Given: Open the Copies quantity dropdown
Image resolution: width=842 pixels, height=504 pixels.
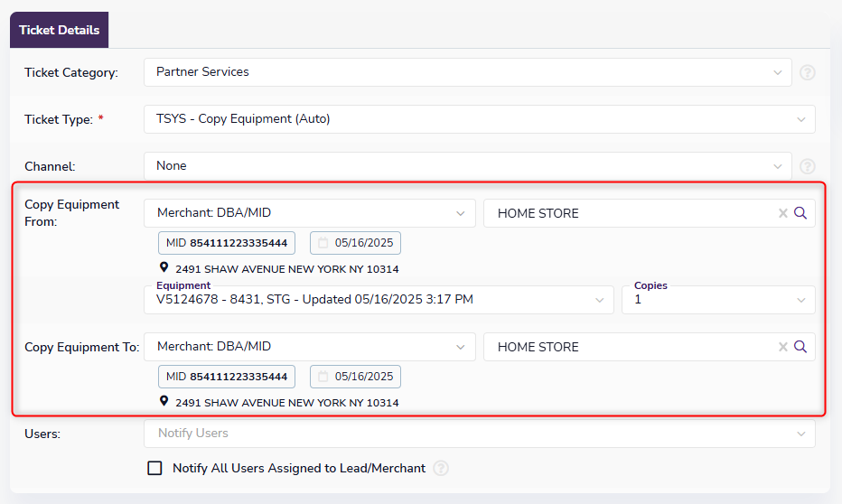Looking at the screenshot, I should (x=717, y=300).
